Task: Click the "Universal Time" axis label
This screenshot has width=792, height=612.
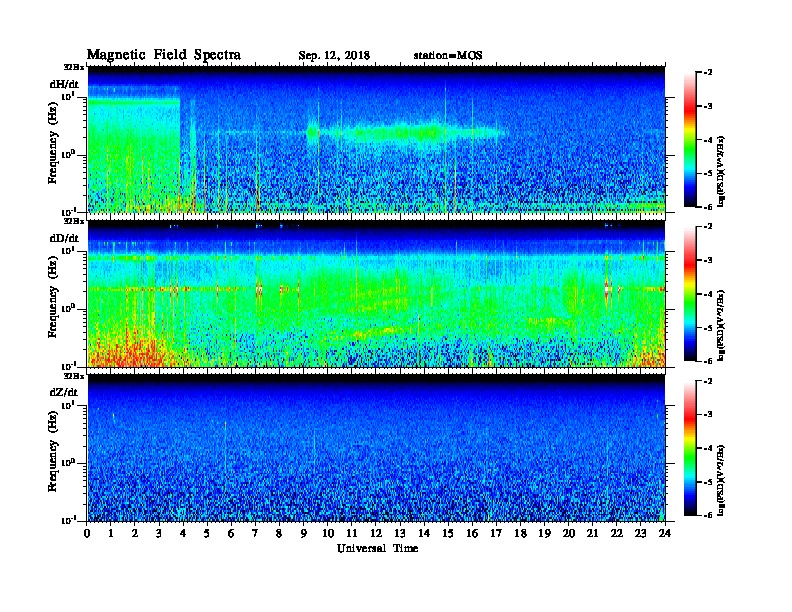Action: pos(377,548)
